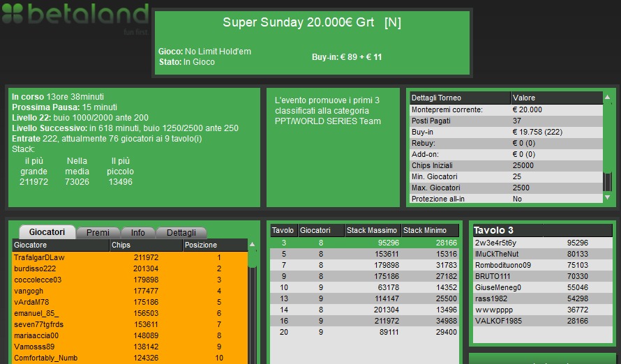Show the Info tab
The image size is (621, 364).
click(138, 232)
